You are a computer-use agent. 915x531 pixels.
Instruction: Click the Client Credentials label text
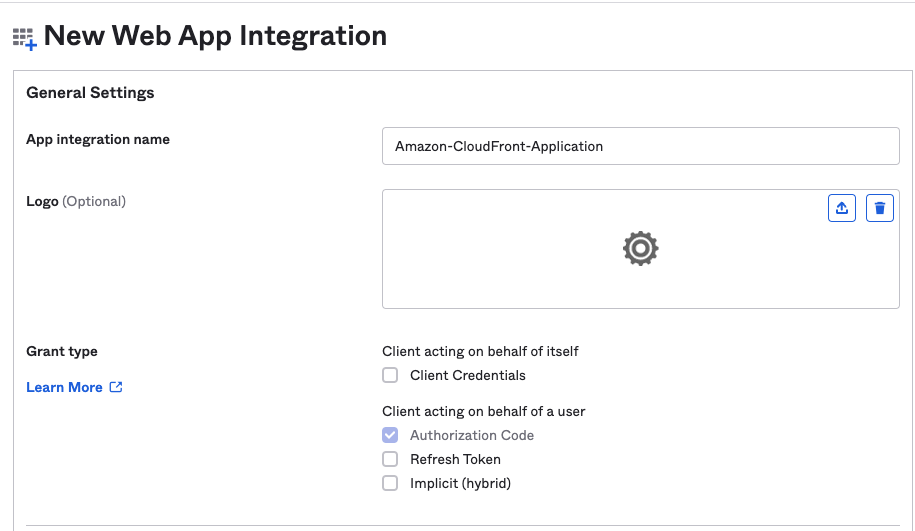click(467, 375)
